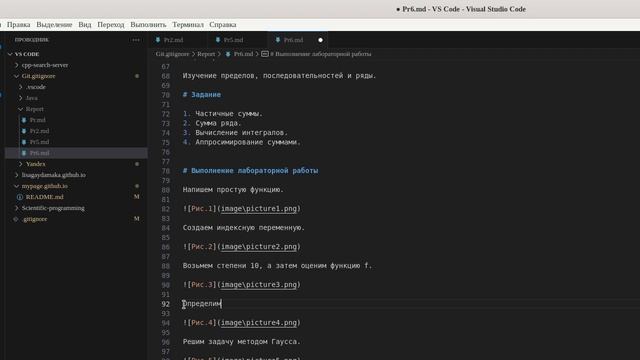Collapse the Report folder chevron
Viewport: 640px width, 360px height.
tap(20, 109)
